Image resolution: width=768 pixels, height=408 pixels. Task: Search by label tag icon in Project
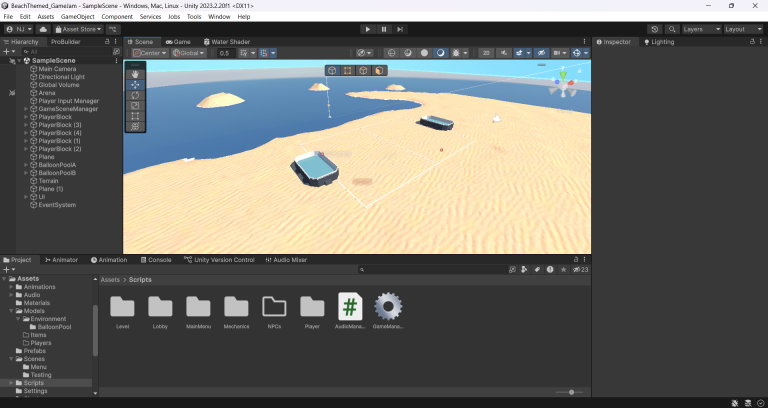pyautogui.click(x=537, y=269)
